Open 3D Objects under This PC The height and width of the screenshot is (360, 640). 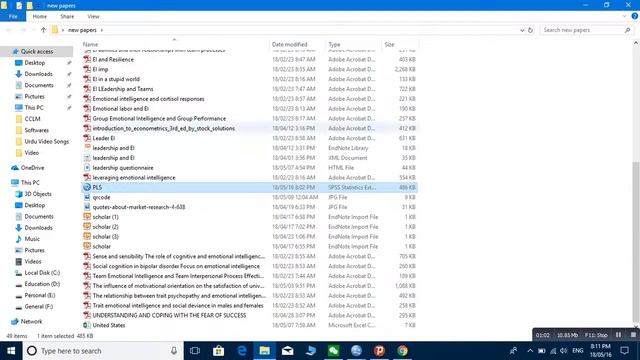38,194
